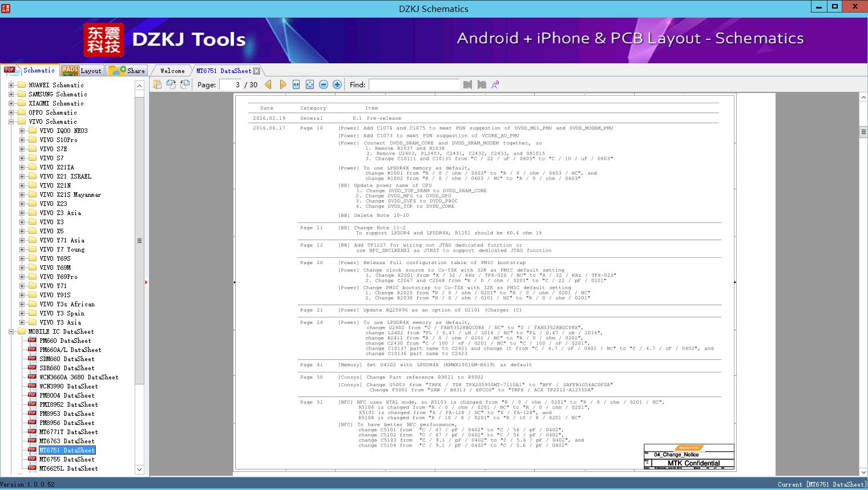Click the tree panel scroll-down arrow
Image resolution: width=868 pixels, height=490 pixels.
pyautogui.click(x=139, y=469)
